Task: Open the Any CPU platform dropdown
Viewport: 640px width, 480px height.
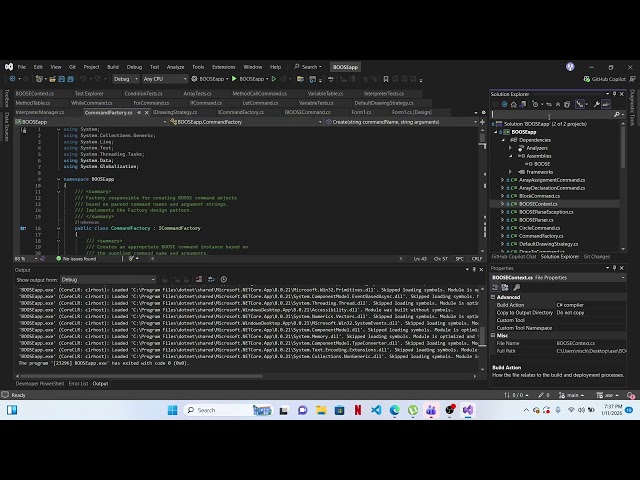Action: tap(165, 78)
